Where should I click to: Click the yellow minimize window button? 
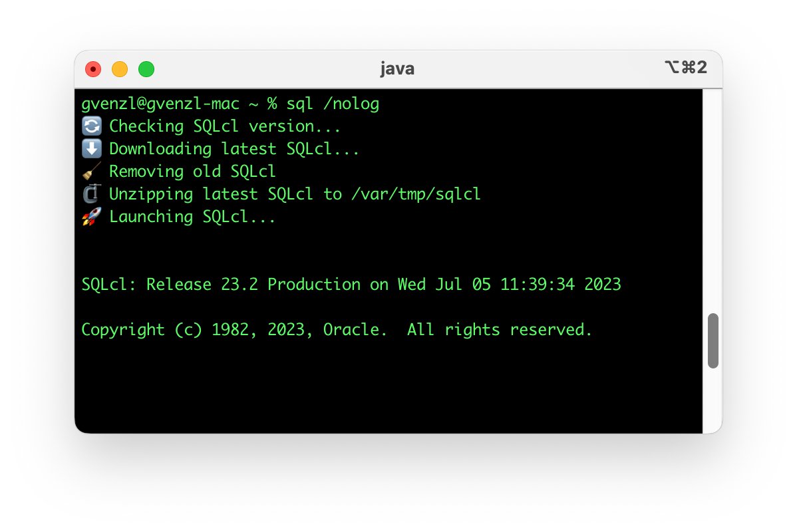[120, 69]
